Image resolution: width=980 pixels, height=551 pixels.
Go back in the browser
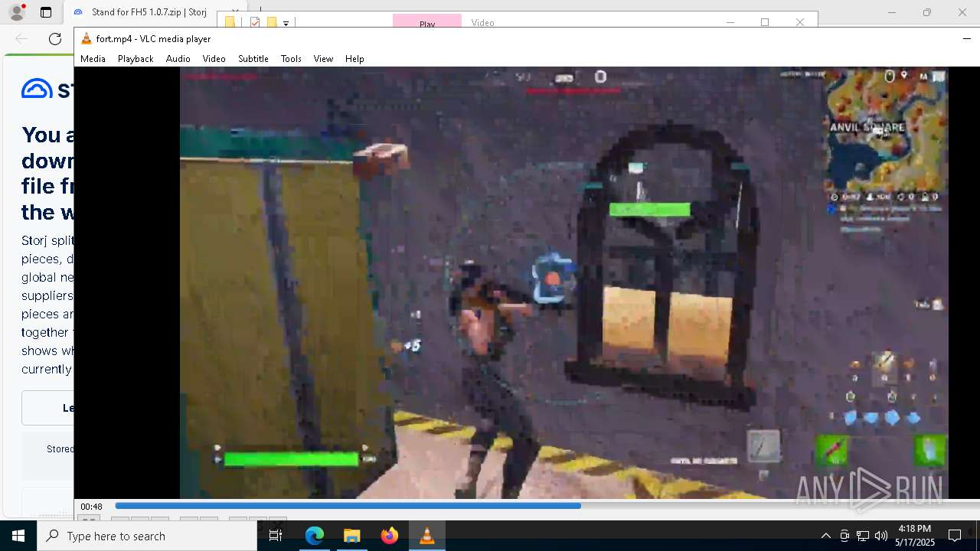click(21, 39)
